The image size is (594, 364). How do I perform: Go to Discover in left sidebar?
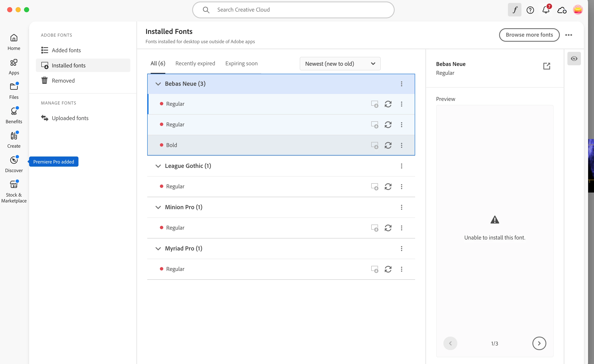[14, 164]
